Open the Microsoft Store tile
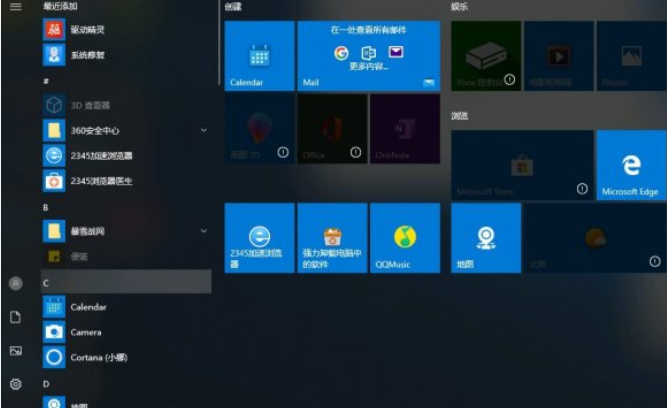This screenshot has height=408, width=667. [522, 165]
